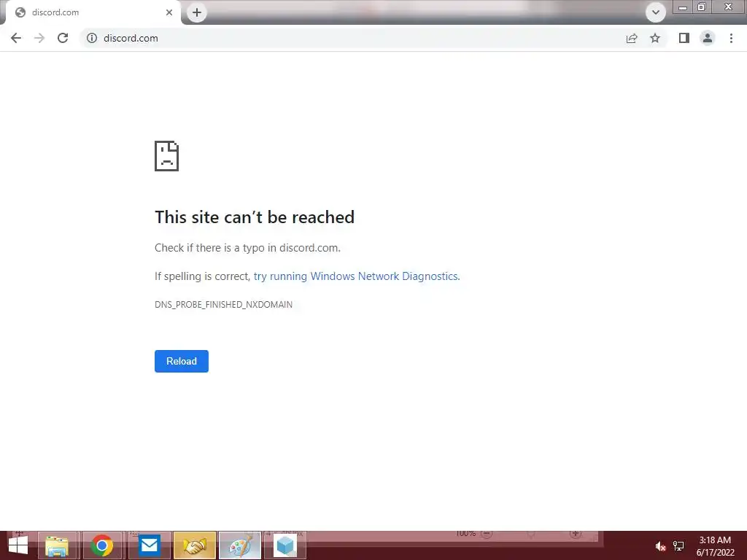Open the blue cube app in taskbar
747x560 pixels.
coord(285,545)
